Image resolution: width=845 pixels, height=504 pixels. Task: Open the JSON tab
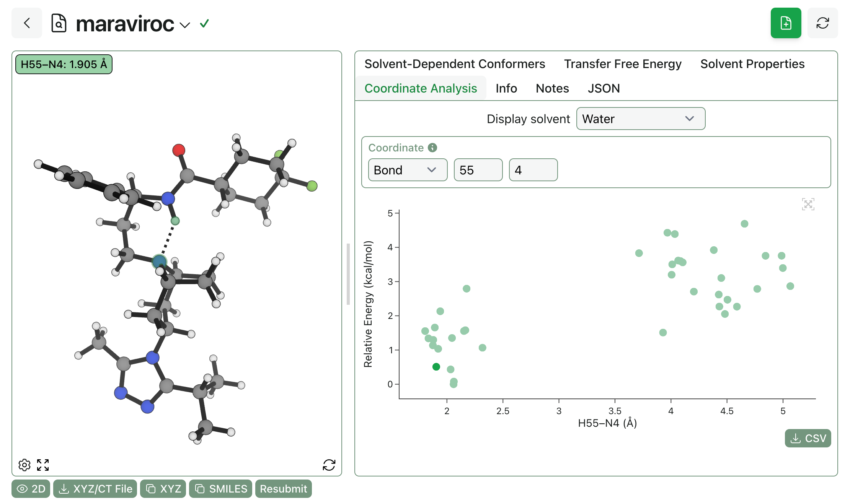604,88
